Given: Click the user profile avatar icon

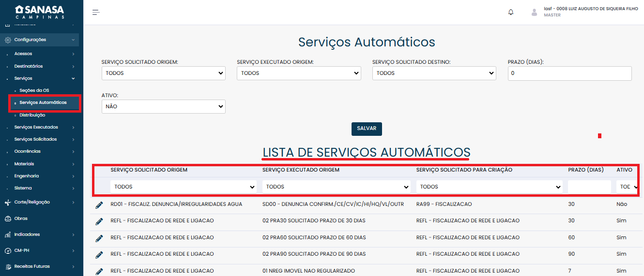Looking at the screenshot, I should point(535,12).
